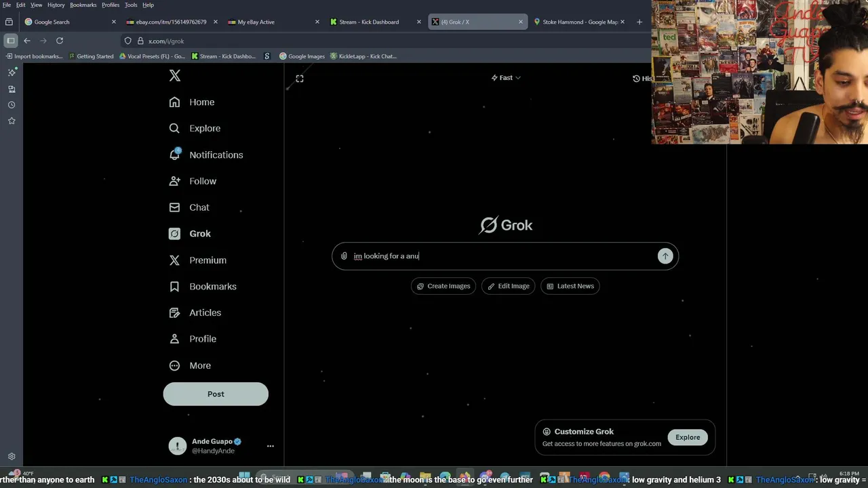
Task: Toggle the browser sidebar button
Action: click(11, 41)
